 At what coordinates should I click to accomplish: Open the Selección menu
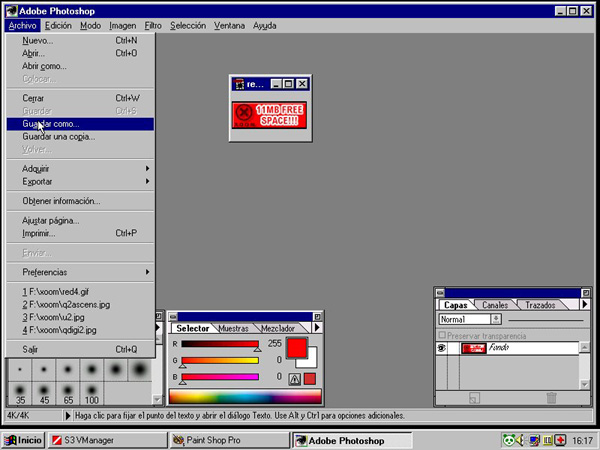pos(188,26)
